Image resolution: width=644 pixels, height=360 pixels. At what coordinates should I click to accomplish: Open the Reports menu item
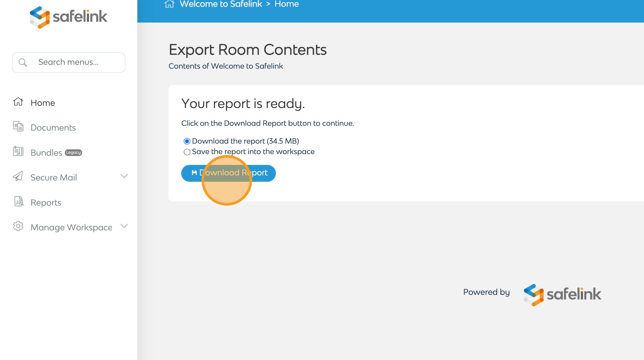pyautogui.click(x=46, y=203)
